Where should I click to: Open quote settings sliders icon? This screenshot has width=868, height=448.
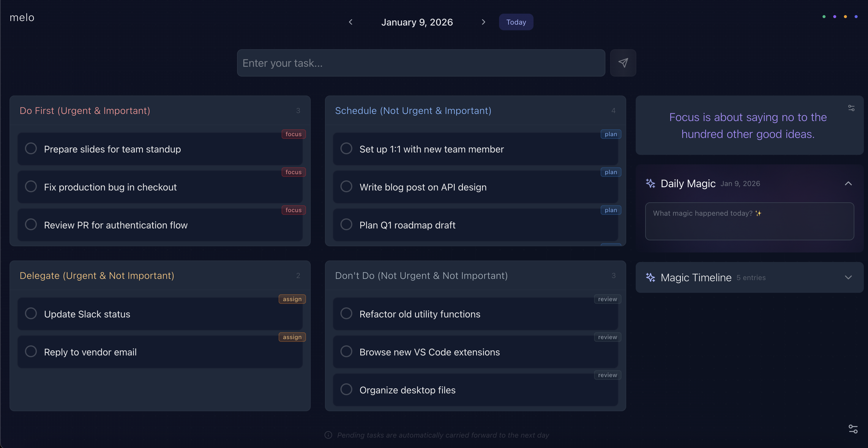pos(851,108)
